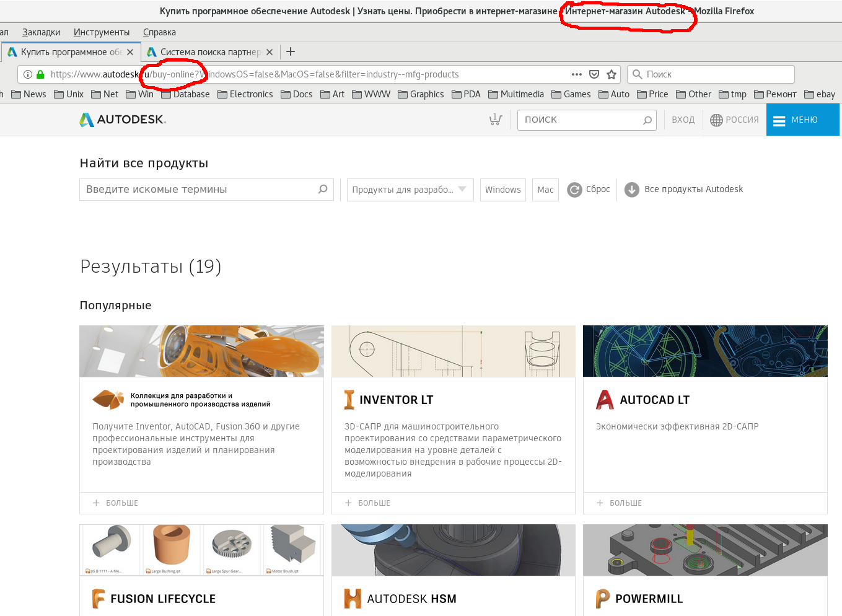Open the shopping cart icon
Screen dimensions: 842x616
tap(495, 120)
